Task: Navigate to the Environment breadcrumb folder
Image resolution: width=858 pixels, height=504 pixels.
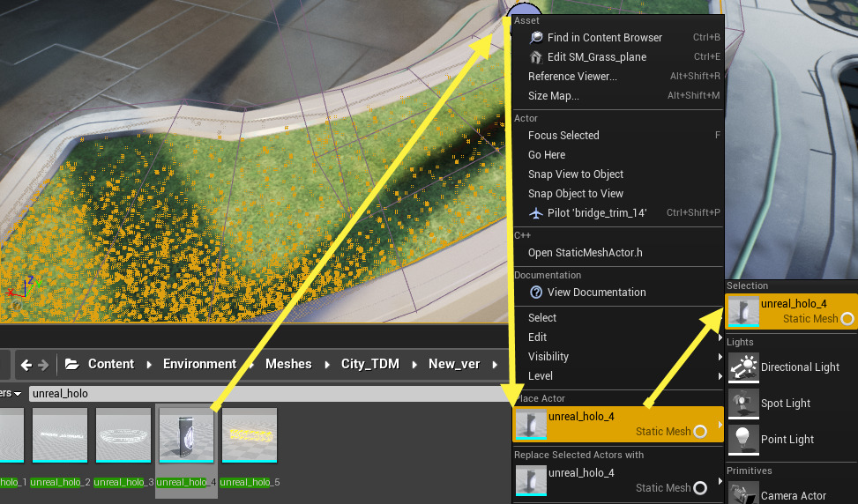Action: [x=199, y=364]
